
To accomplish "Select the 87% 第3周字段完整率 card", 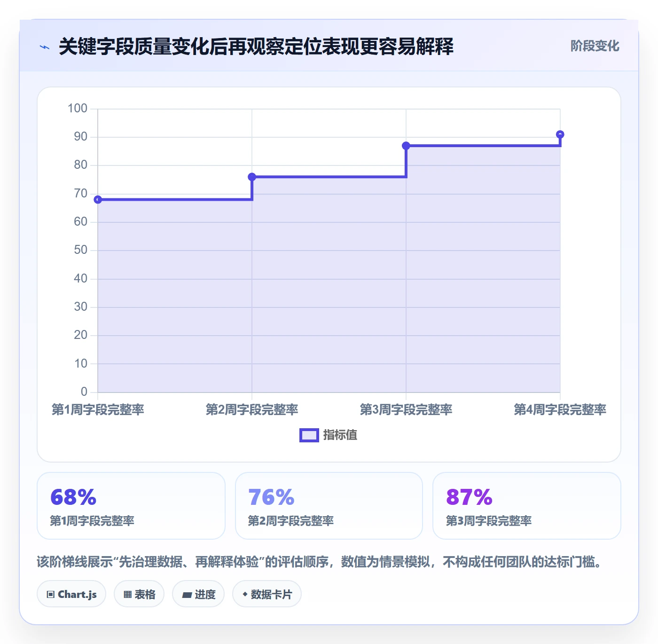I will point(527,506).
